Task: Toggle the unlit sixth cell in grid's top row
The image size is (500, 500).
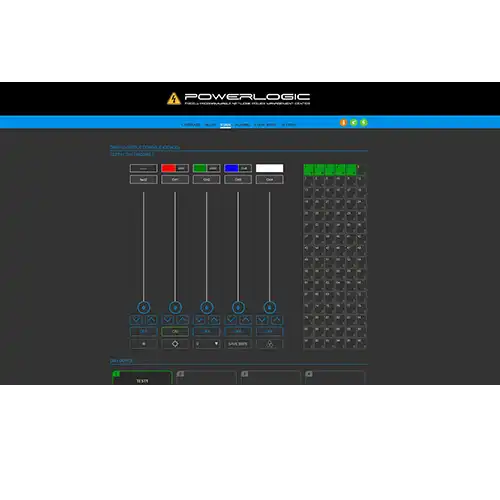Action: click(362, 169)
